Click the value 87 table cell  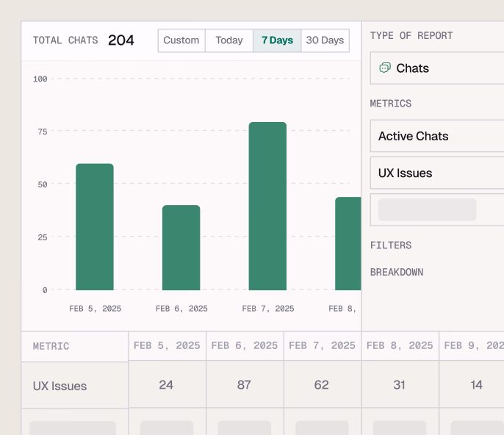[x=244, y=384]
